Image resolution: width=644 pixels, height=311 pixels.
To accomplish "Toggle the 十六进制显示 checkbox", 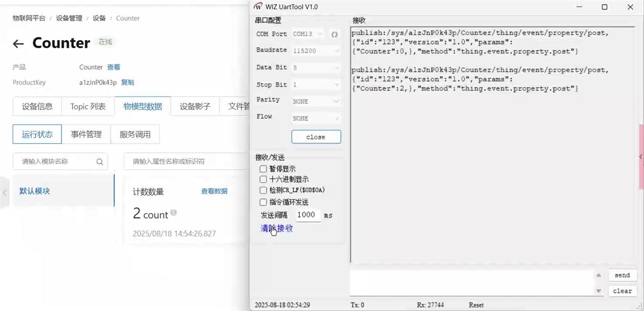I will 263,179.
